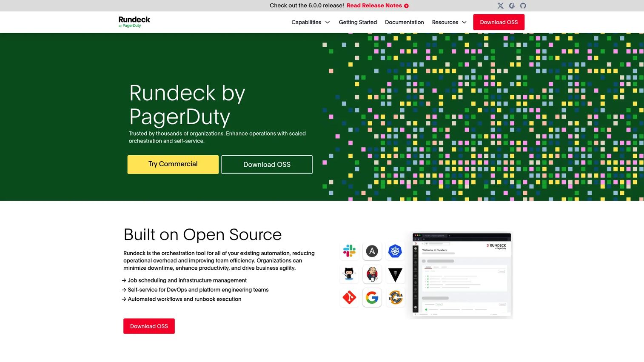
Task: Open the Documentation nav item
Action: 404,22
